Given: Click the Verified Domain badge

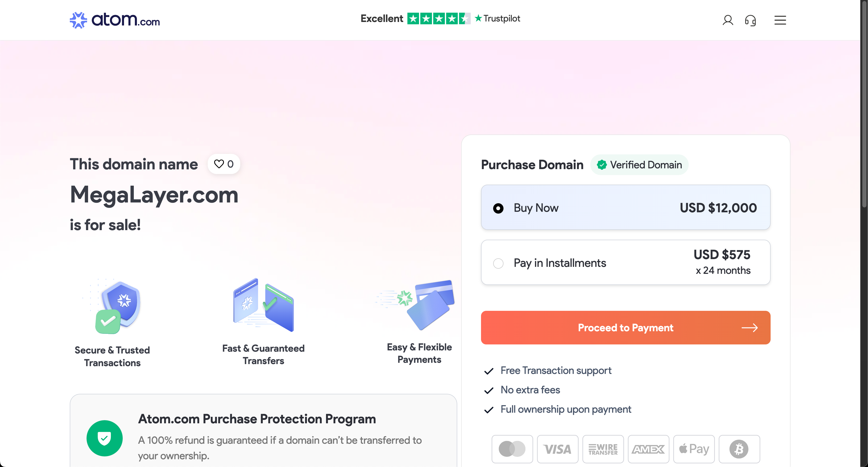Looking at the screenshot, I should click(639, 165).
